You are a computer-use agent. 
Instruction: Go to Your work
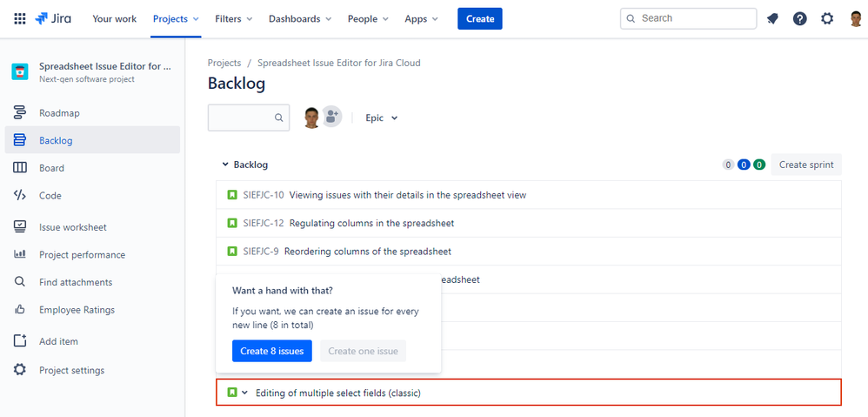114,19
